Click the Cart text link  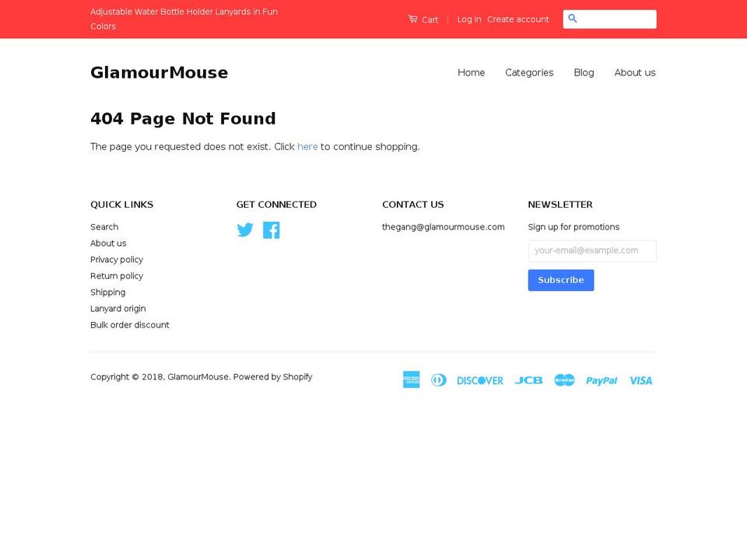pos(430,19)
